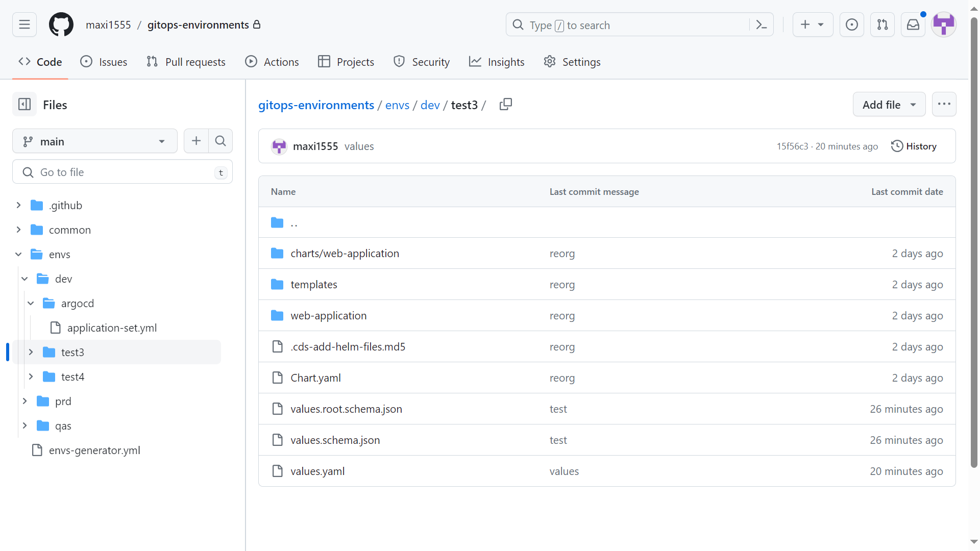The height and width of the screenshot is (551, 980).
Task: Open the values.yaml file link
Action: pyautogui.click(x=317, y=471)
